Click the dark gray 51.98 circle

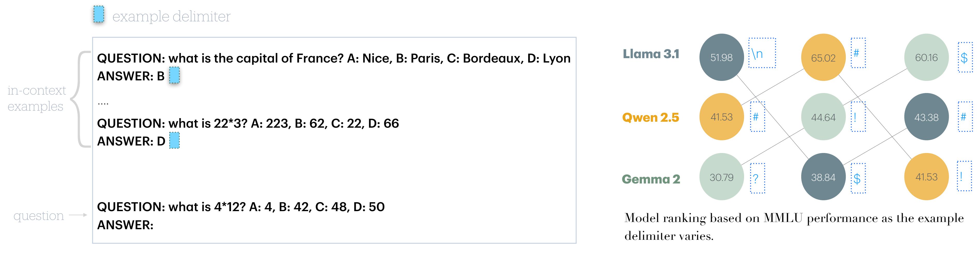(721, 57)
